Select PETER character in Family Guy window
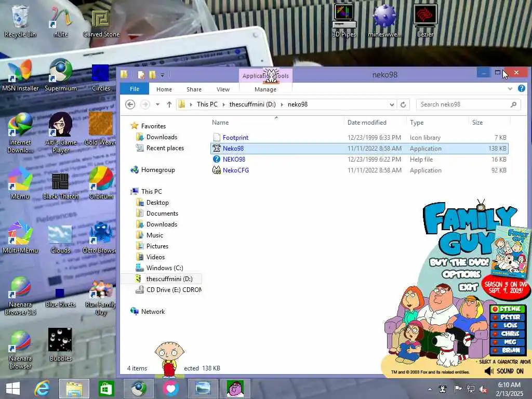 (x=508, y=317)
